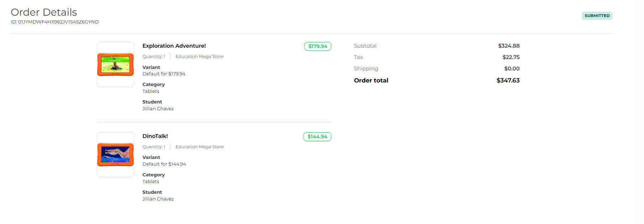This screenshot has height=224, width=644.
Task: Open the Exploration Adventure! product title
Action: (174, 46)
